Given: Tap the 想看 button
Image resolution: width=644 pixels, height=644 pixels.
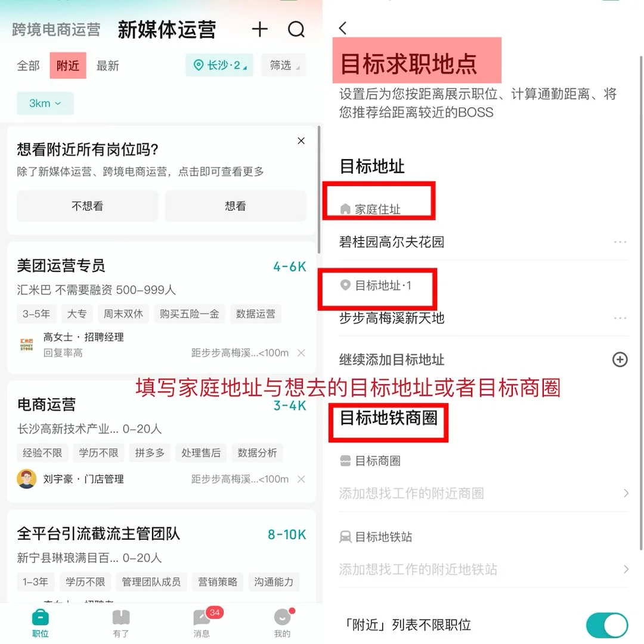Looking at the screenshot, I should click(x=236, y=206).
